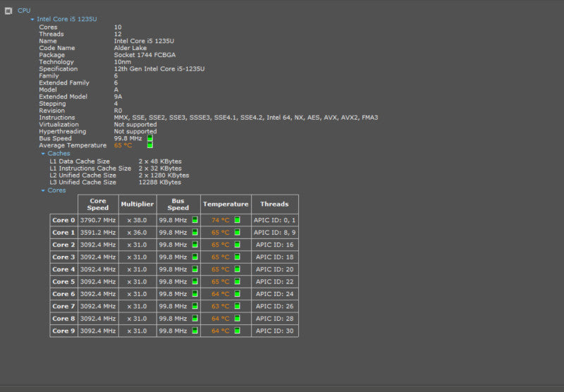Click the 10nm technology value
The width and height of the screenshot is (564, 392).
pos(122,62)
